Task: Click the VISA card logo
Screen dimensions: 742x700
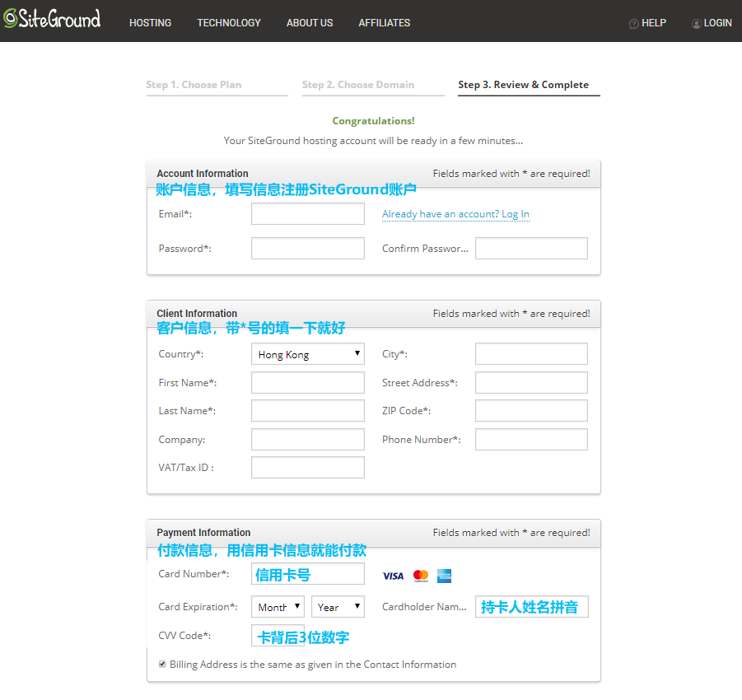Action: click(393, 576)
